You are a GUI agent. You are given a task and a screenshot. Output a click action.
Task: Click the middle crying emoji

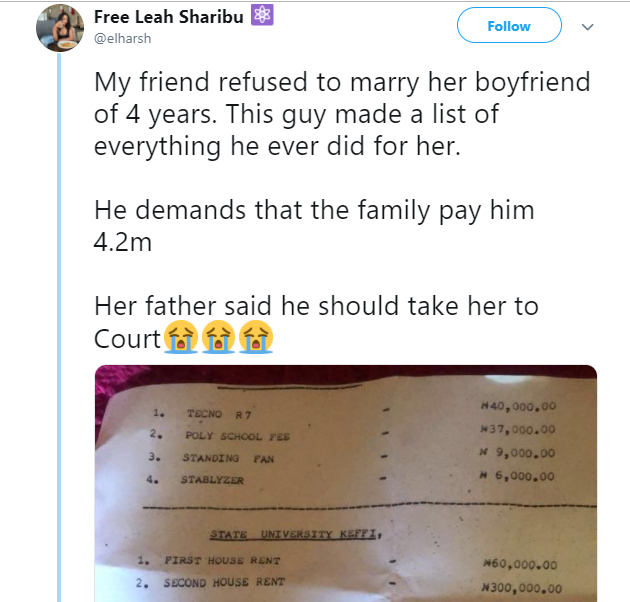[x=218, y=338]
